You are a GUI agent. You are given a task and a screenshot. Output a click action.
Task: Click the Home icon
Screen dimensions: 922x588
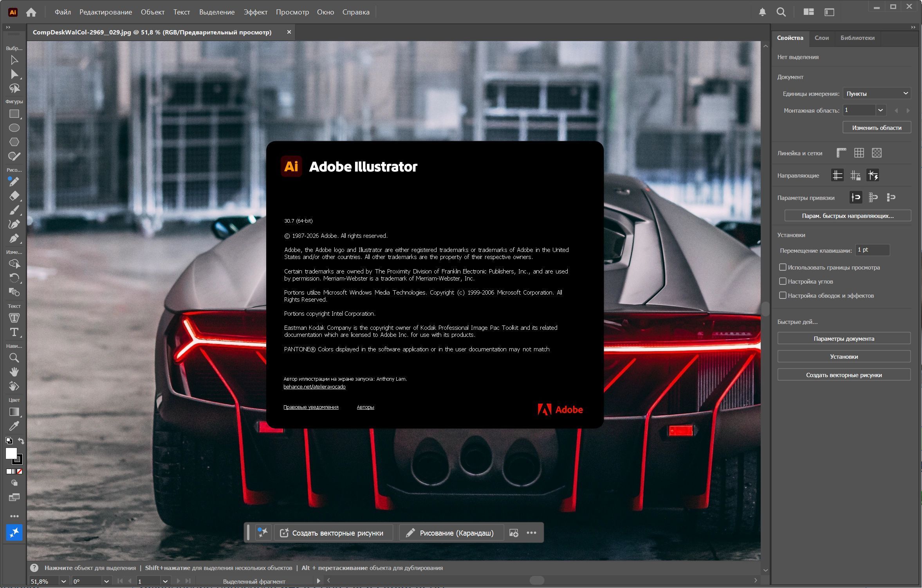(31, 12)
